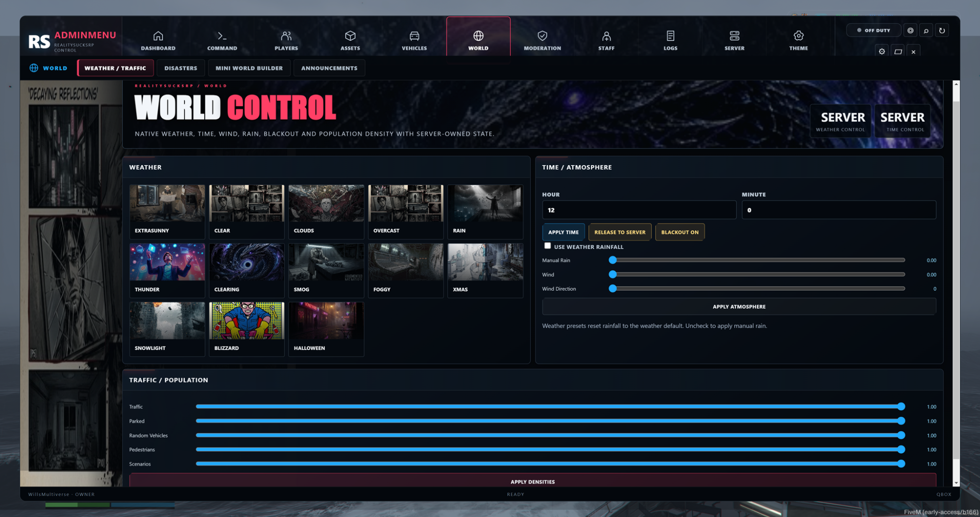This screenshot has width=980, height=517.
Task: Click the Apply Time button
Action: (x=563, y=232)
